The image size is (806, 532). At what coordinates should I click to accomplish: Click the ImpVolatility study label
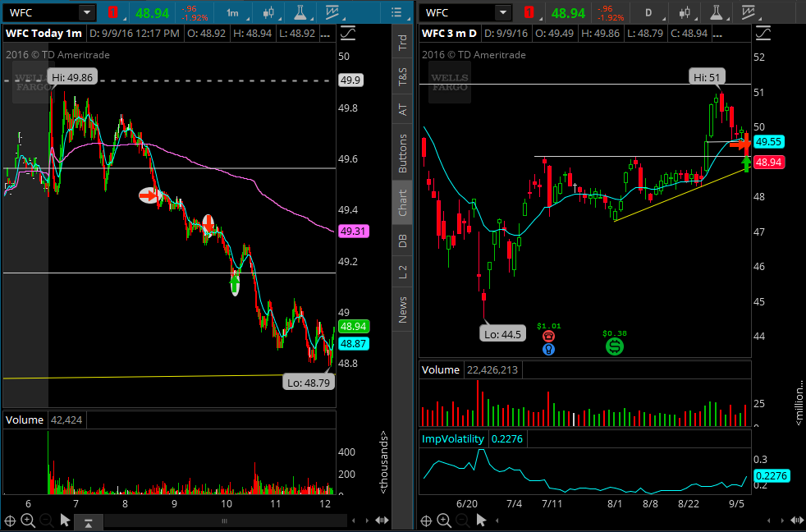pos(453,439)
